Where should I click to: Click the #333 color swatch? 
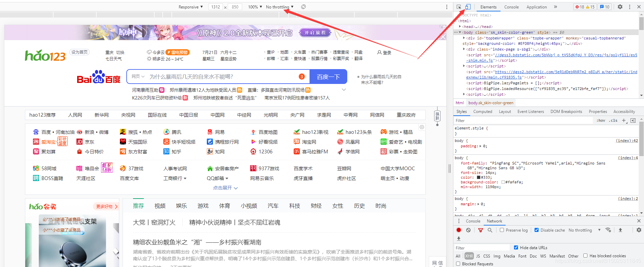(479, 177)
